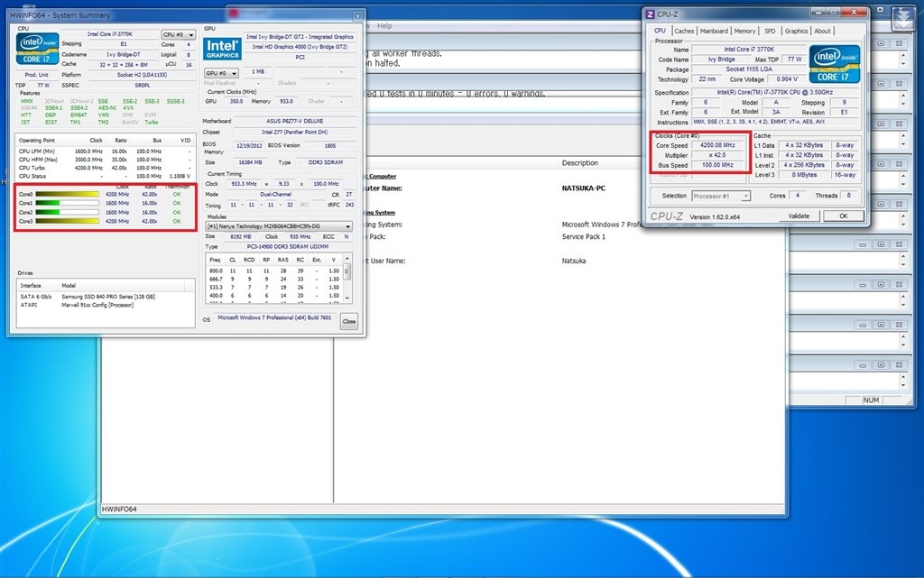
Task: Click the Intel Core i7 logo in HWiNFO64
Action: pos(37,49)
